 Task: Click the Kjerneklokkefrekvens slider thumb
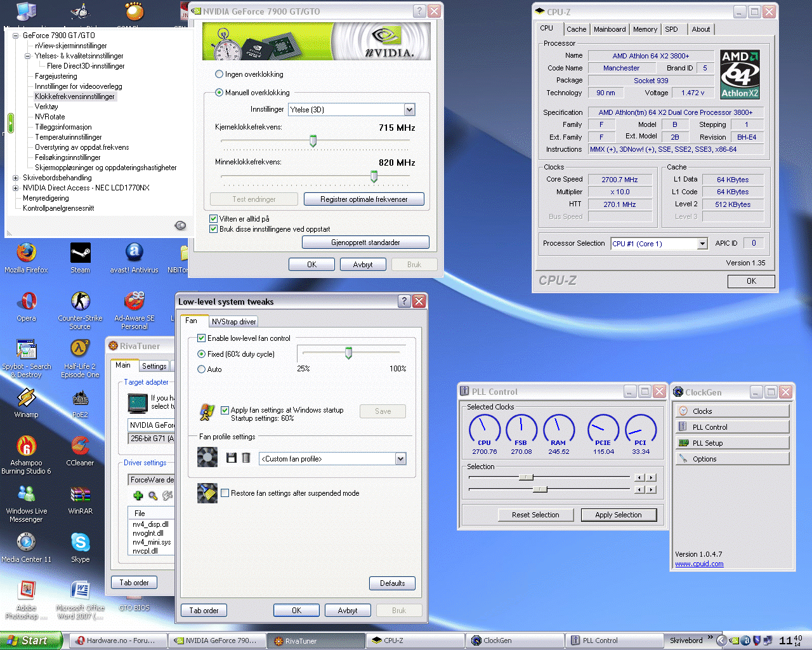(x=313, y=141)
